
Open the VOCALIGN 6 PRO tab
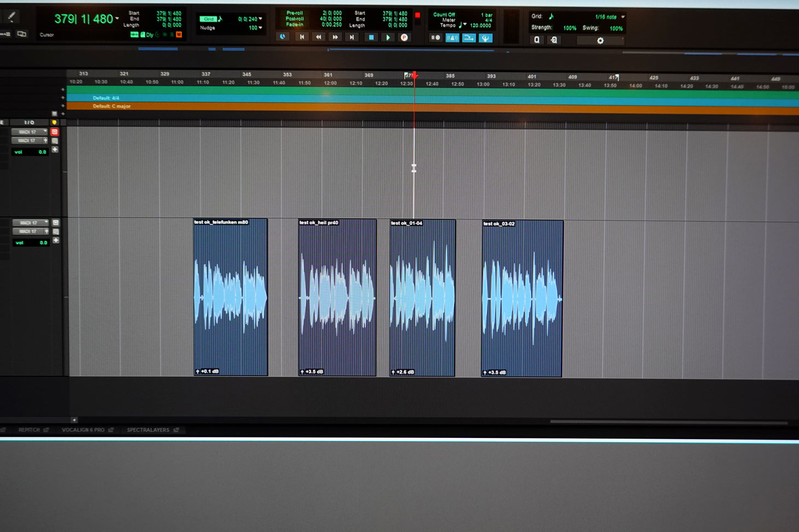83,430
